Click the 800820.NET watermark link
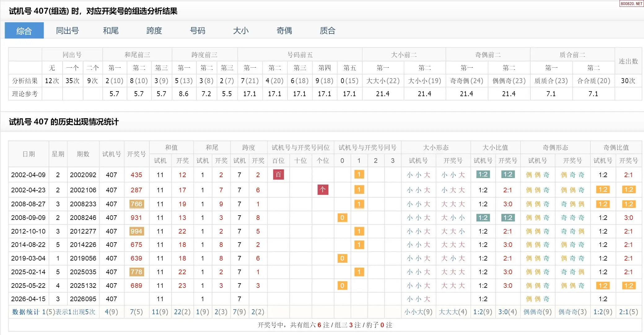 (x=631, y=3)
